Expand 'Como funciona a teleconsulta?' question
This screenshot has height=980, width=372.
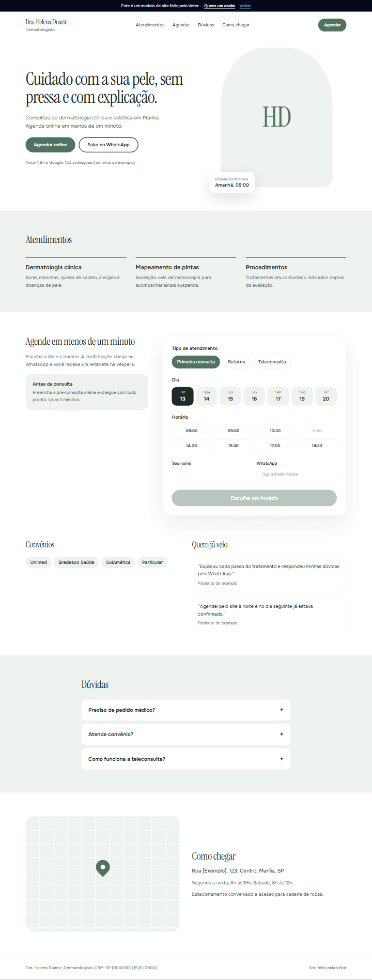[x=186, y=759]
